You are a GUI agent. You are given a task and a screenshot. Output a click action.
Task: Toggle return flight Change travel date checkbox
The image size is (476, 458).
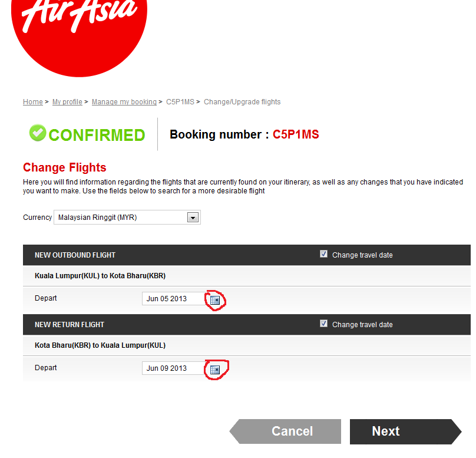coord(323,324)
